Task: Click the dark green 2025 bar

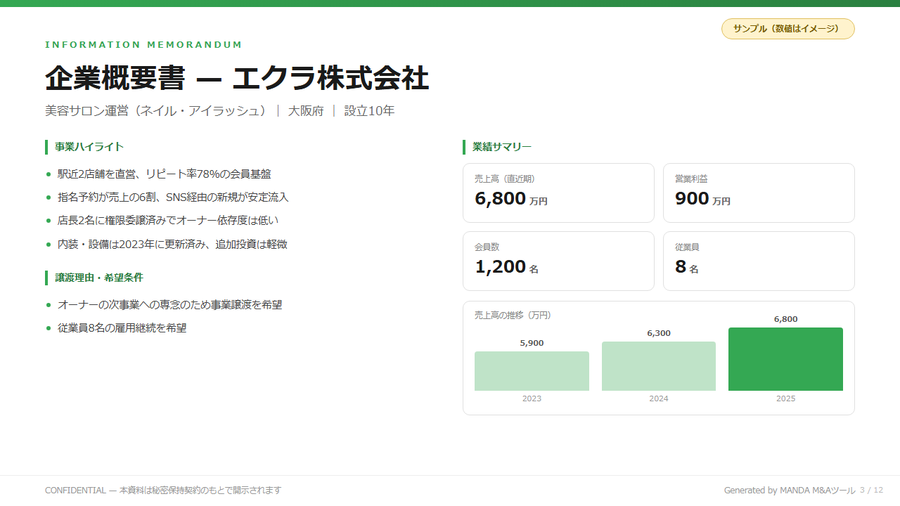Action: pyautogui.click(x=785, y=359)
